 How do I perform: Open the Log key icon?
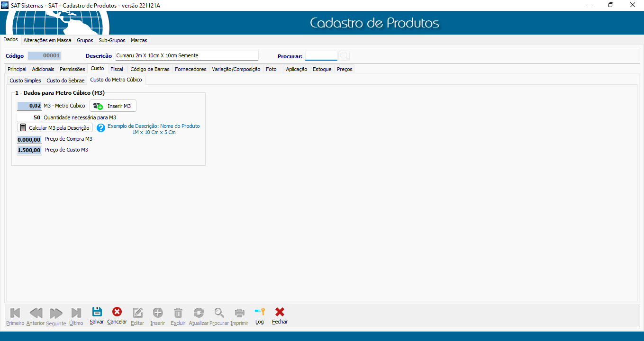[x=259, y=312]
